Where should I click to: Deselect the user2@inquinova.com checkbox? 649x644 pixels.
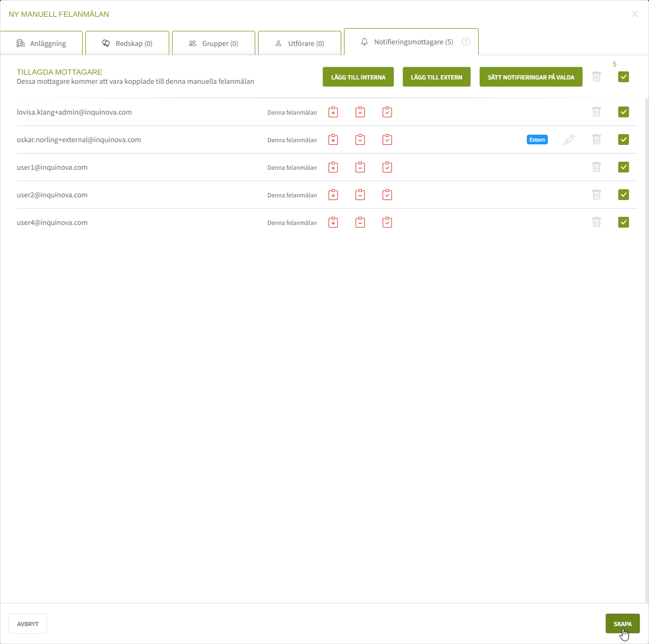pyautogui.click(x=624, y=195)
